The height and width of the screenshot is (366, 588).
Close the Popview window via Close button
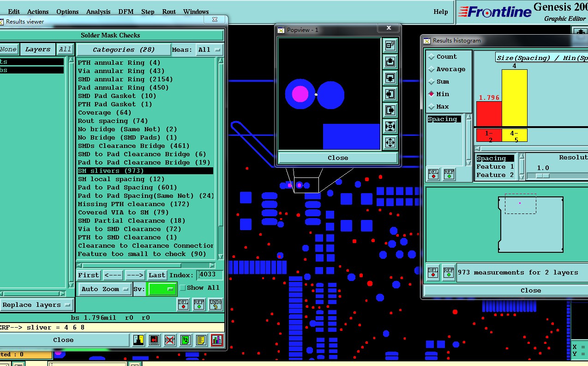[338, 158]
